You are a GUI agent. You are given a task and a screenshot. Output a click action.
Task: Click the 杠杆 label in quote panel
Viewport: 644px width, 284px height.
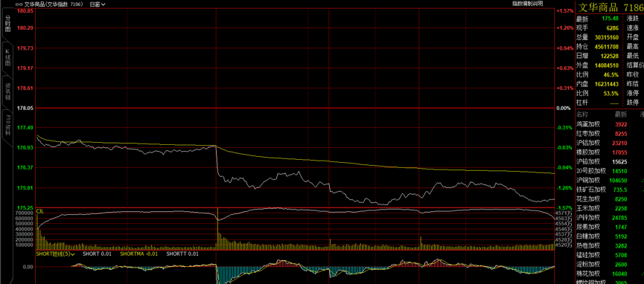[x=582, y=102]
